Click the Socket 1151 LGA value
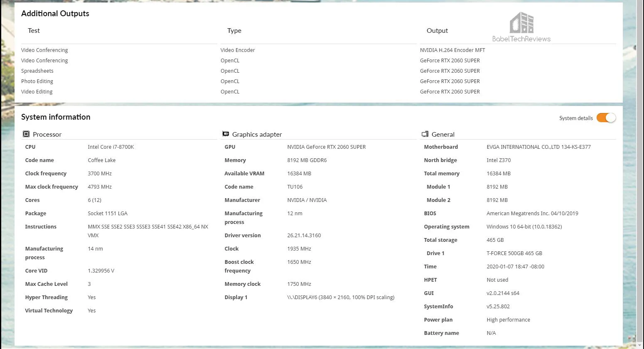The width and height of the screenshot is (644, 349). [108, 214]
